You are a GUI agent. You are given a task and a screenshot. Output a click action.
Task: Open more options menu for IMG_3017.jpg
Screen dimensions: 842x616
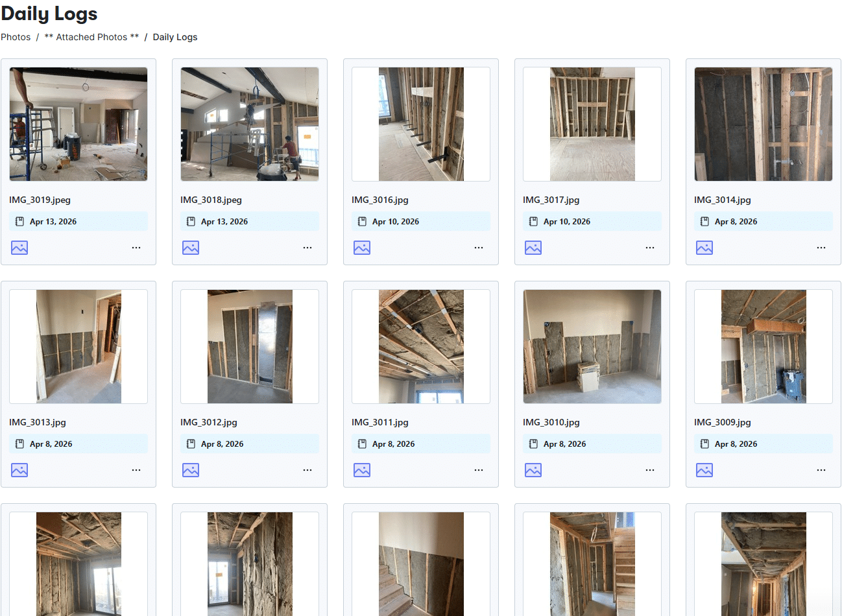650,248
